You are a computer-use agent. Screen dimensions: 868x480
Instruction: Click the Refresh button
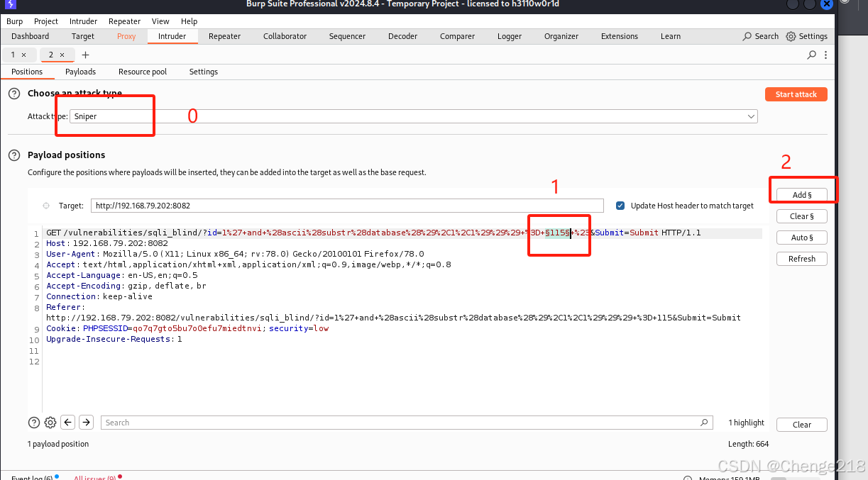pos(802,259)
